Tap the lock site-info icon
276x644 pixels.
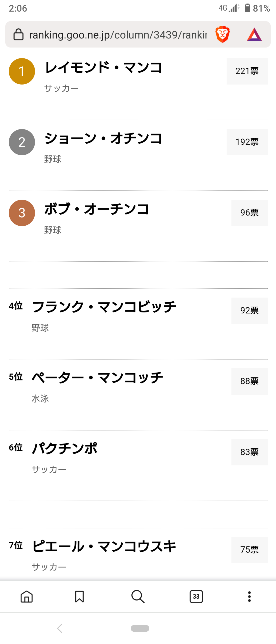tap(18, 35)
